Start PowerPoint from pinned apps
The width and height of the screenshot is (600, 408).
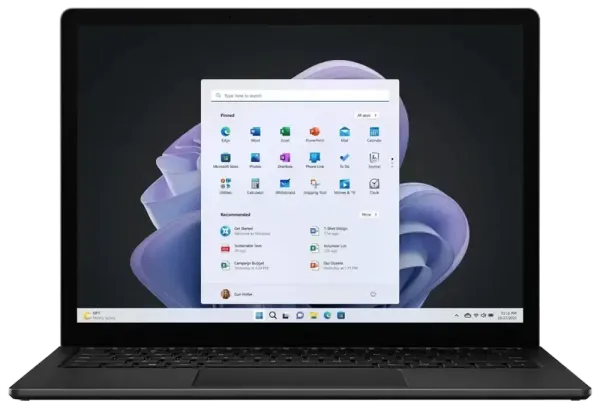click(315, 132)
